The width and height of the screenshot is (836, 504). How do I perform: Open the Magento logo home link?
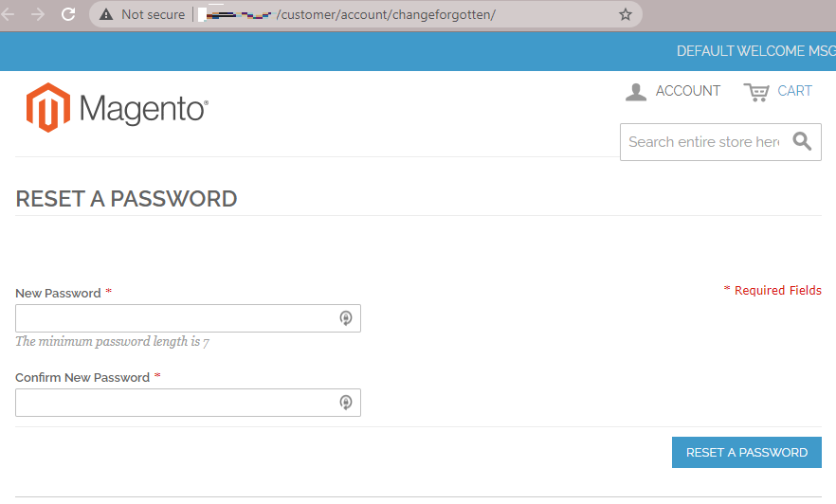117,108
